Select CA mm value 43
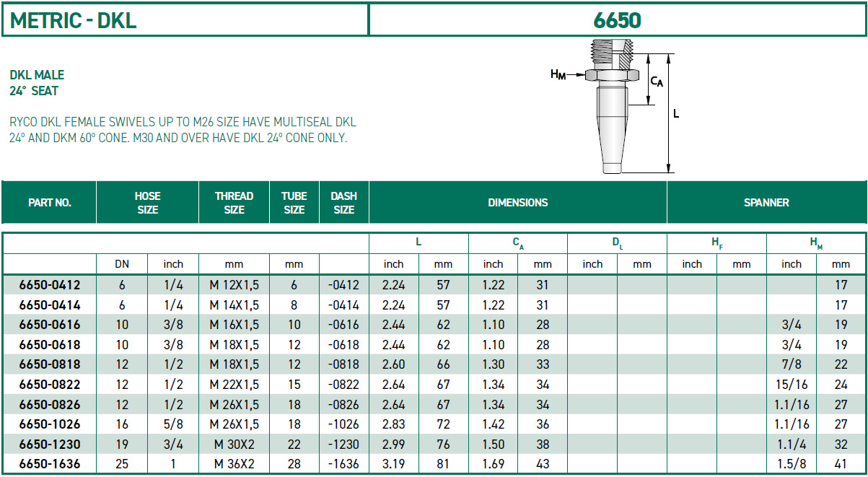The width and height of the screenshot is (868, 477). click(x=543, y=464)
